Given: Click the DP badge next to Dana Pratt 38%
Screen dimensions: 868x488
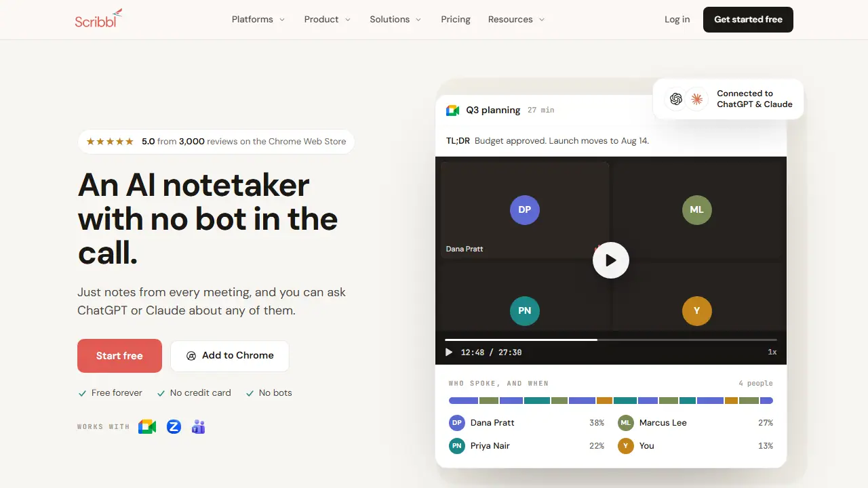Looking at the screenshot, I should pos(457,423).
